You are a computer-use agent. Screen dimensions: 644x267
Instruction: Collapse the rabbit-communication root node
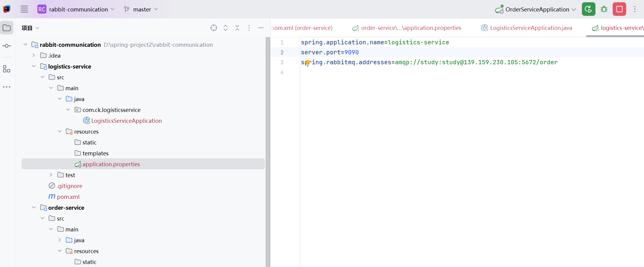click(x=25, y=45)
